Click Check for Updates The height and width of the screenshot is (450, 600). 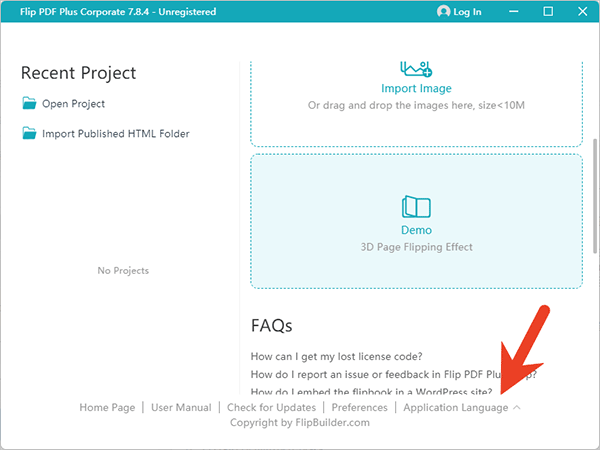[x=271, y=408]
